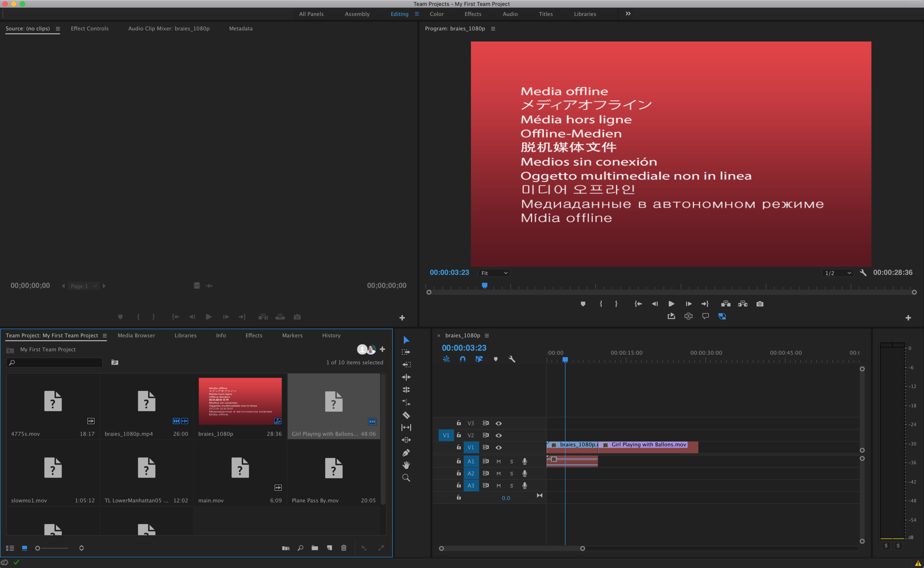Viewport: 924px width, 568px height.
Task: Open sort icons menu in project panel
Action: (x=82, y=548)
